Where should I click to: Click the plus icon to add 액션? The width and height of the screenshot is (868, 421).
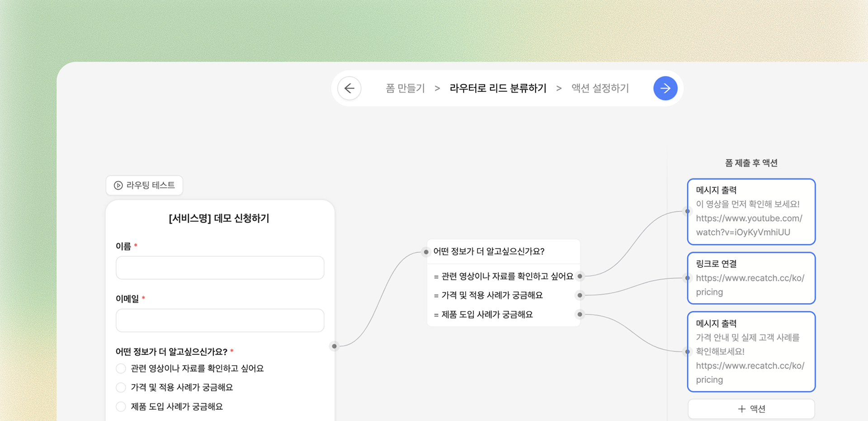[x=741, y=409]
